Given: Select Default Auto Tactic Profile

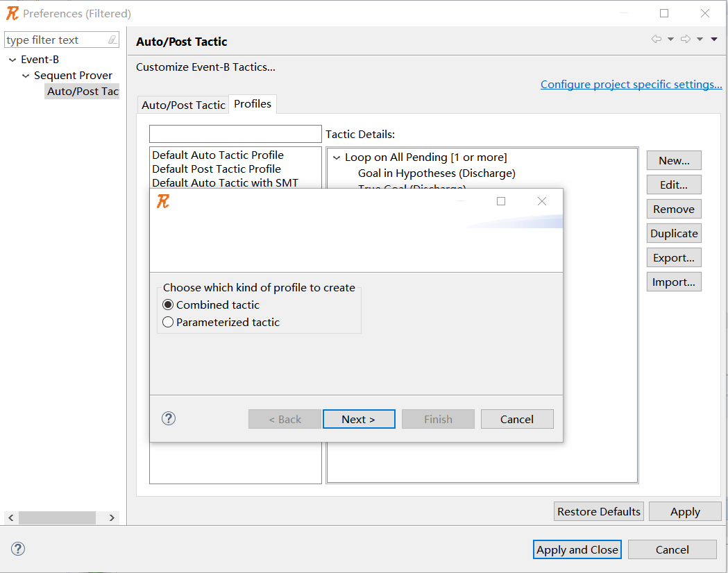Looking at the screenshot, I should [218, 155].
